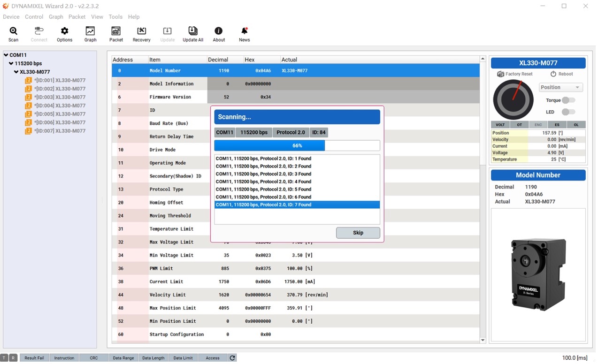The height and width of the screenshot is (364, 598).
Task: Select the ID:005 XL330-M077 device icon
Action: click(x=28, y=114)
